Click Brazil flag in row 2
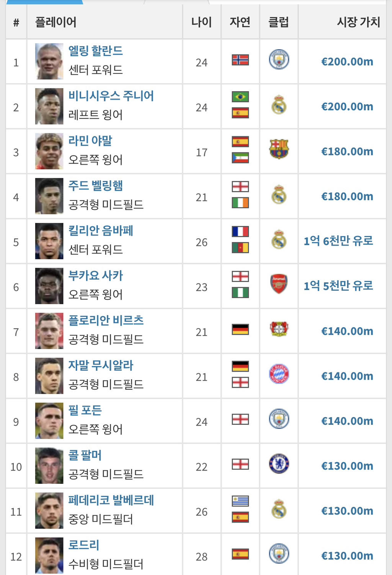 240,97
